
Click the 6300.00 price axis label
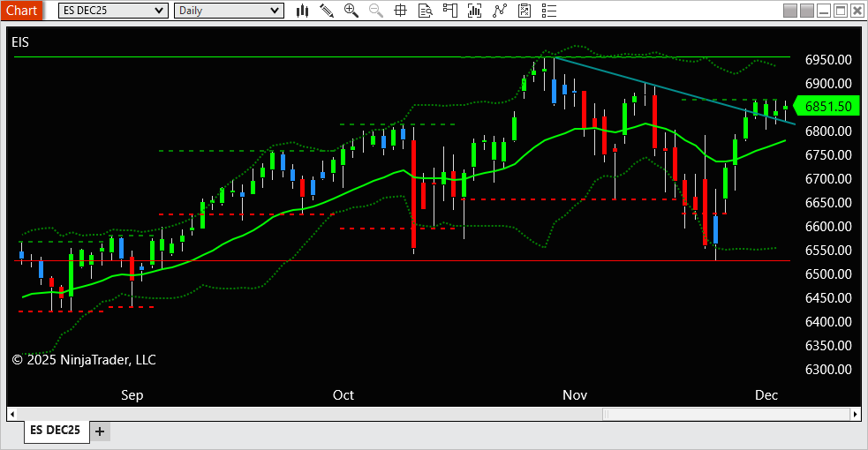pyautogui.click(x=828, y=370)
